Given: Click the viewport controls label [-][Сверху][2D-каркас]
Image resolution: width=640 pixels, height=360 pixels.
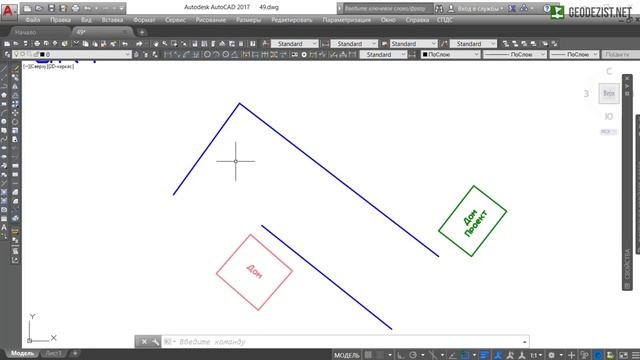Looking at the screenshot, I should pyautogui.click(x=49, y=66).
